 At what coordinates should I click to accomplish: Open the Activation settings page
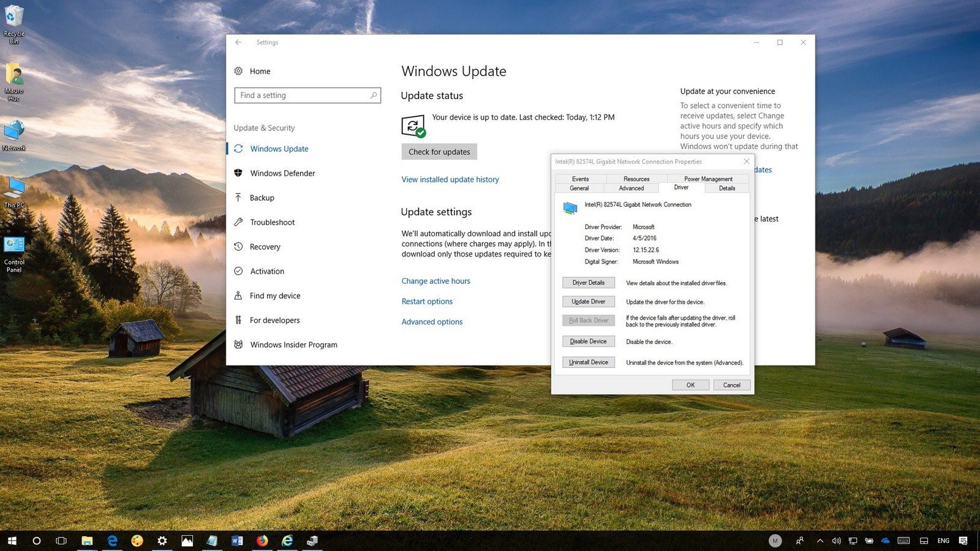(259, 271)
